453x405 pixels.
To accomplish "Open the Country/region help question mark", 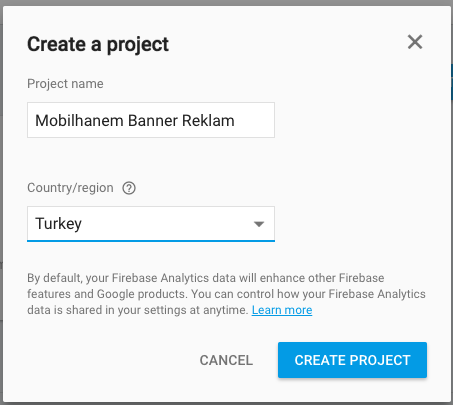I will pyautogui.click(x=129, y=188).
